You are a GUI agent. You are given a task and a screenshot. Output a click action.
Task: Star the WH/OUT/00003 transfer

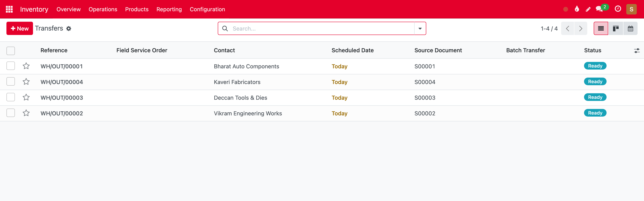pyautogui.click(x=26, y=97)
